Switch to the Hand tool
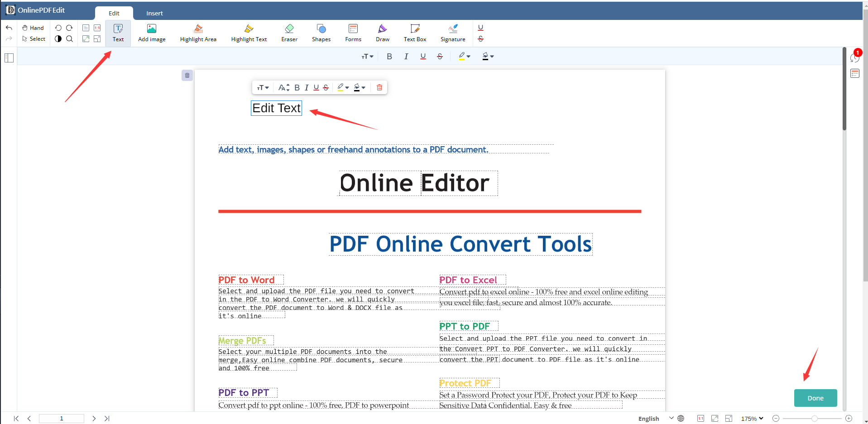 [x=33, y=28]
